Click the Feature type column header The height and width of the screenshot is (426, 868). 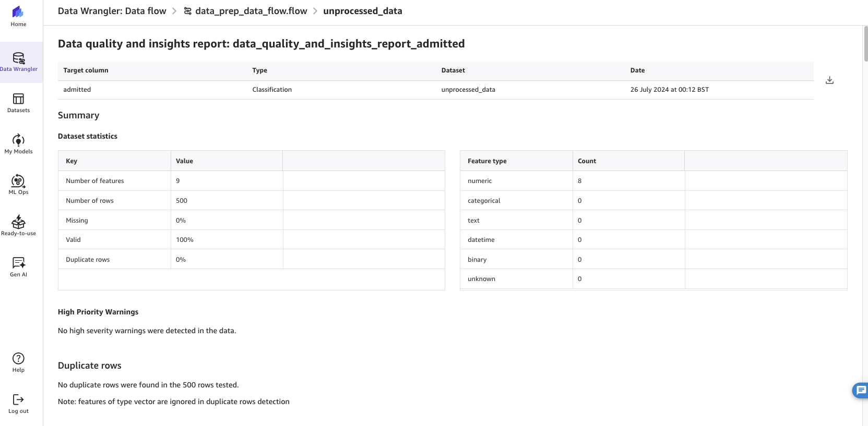(x=516, y=161)
